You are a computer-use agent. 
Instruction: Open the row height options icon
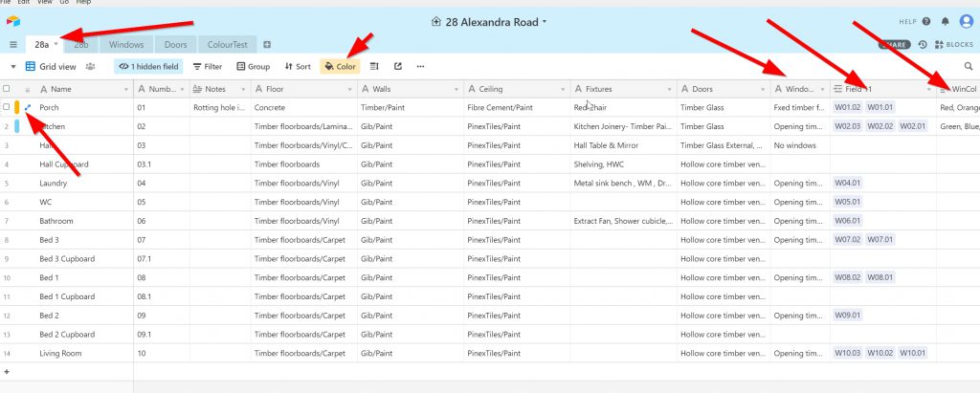point(374,67)
